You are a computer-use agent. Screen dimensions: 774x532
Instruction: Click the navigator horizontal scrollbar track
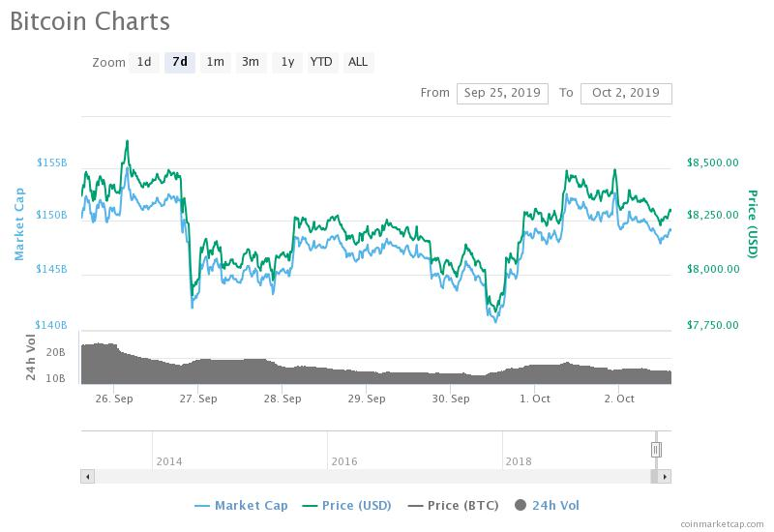click(x=372, y=477)
